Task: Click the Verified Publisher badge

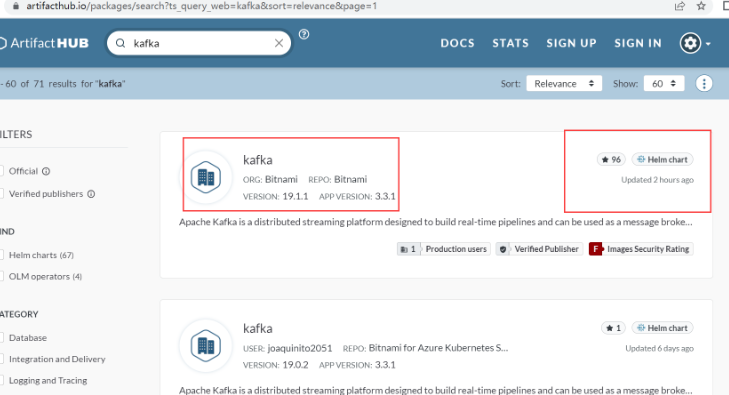Action: click(x=539, y=249)
